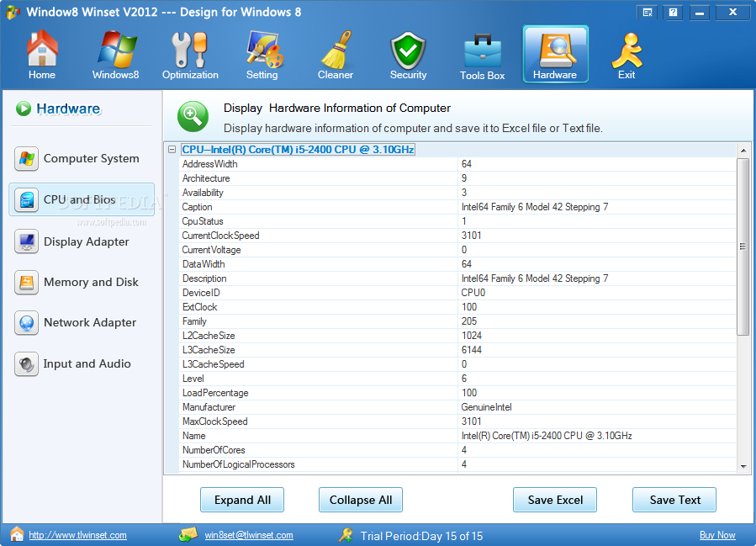The height and width of the screenshot is (546, 756).
Task: Click the Save Excel button
Action: [x=555, y=500]
